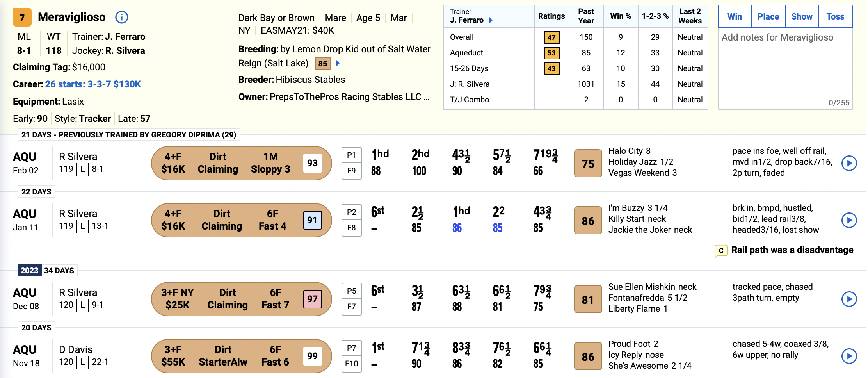Open the 75 speed figure for Feb 02
The image size is (868, 378).
[x=588, y=164]
